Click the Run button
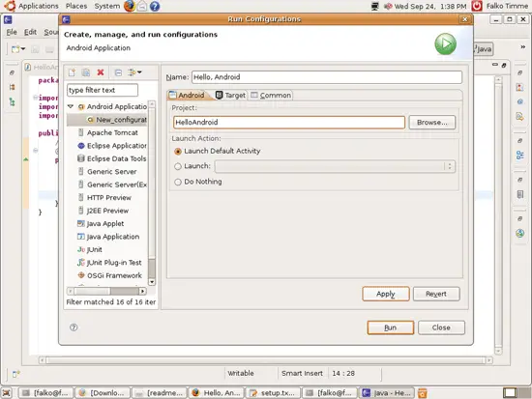Screen dimensions: 532x399 391,328
